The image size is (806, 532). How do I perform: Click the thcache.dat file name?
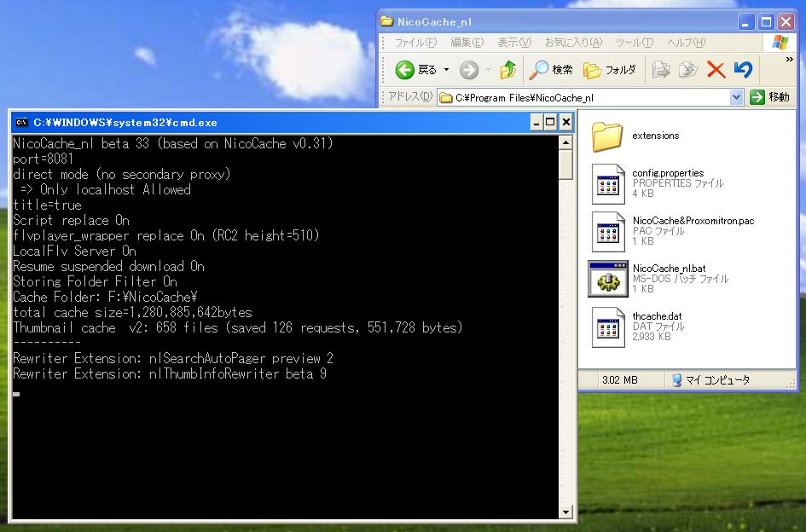[657, 316]
